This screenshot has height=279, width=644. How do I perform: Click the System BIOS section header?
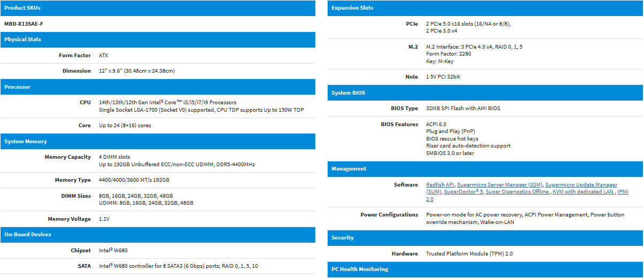pyautogui.click(x=485, y=93)
